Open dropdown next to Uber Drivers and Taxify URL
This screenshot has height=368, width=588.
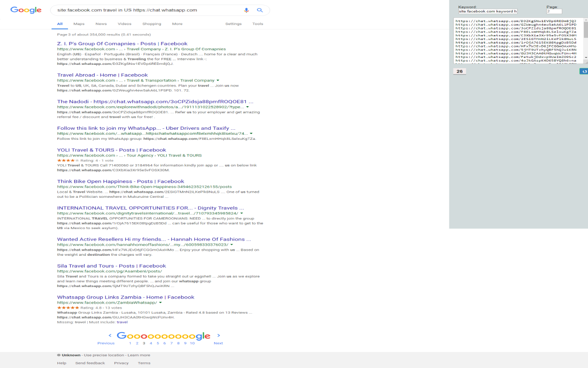coord(251,134)
